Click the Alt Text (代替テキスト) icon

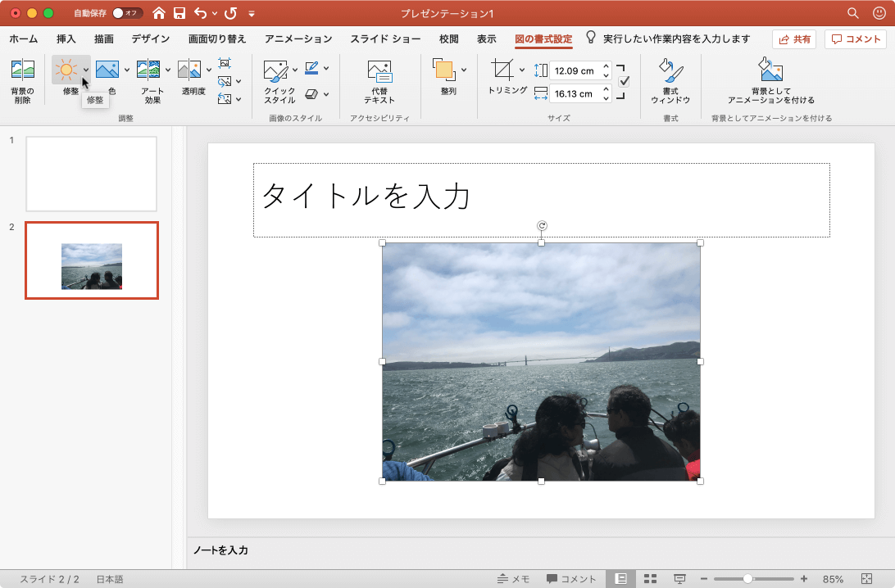(379, 71)
